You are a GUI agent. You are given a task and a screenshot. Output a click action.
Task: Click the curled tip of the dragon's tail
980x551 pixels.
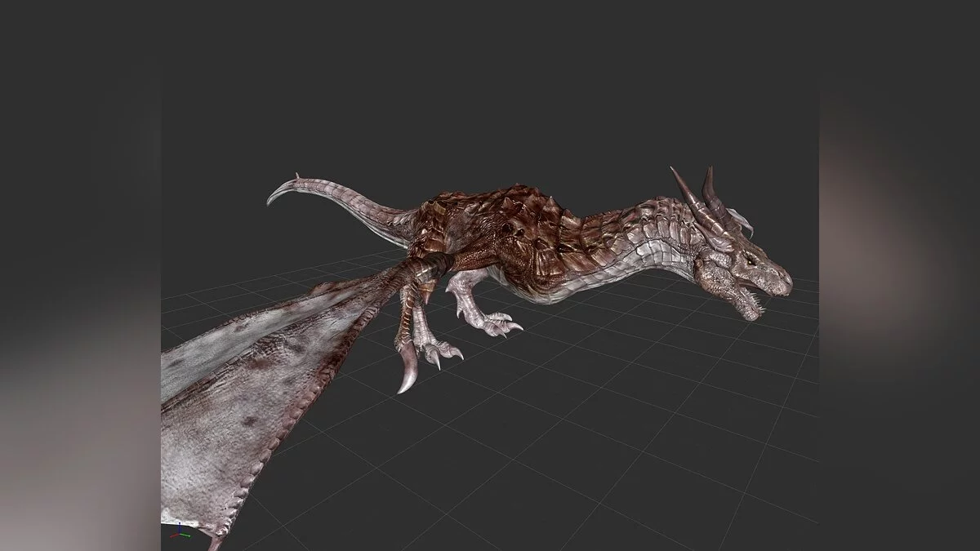pyautogui.click(x=278, y=193)
